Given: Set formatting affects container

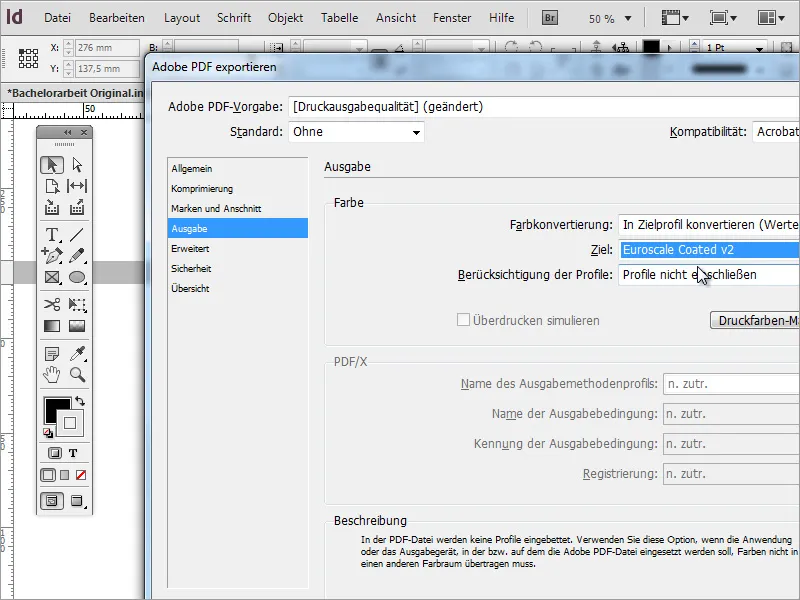Looking at the screenshot, I should tap(55, 453).
